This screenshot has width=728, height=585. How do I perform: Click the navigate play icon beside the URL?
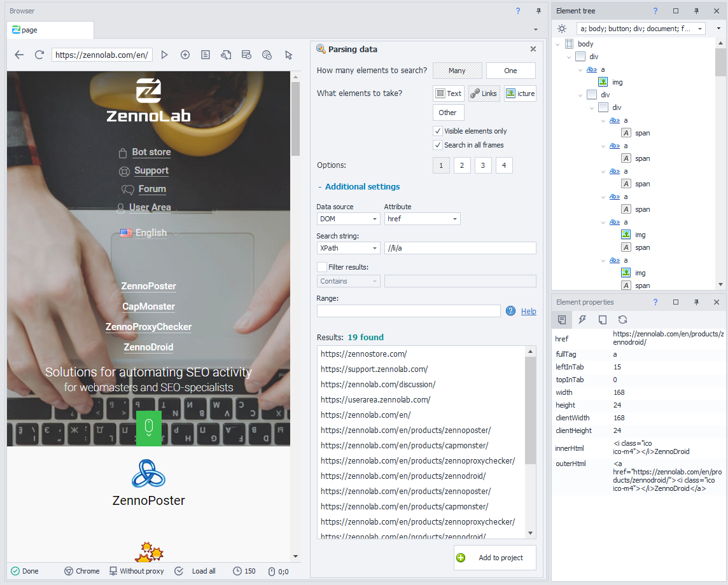tap(165, 55)
